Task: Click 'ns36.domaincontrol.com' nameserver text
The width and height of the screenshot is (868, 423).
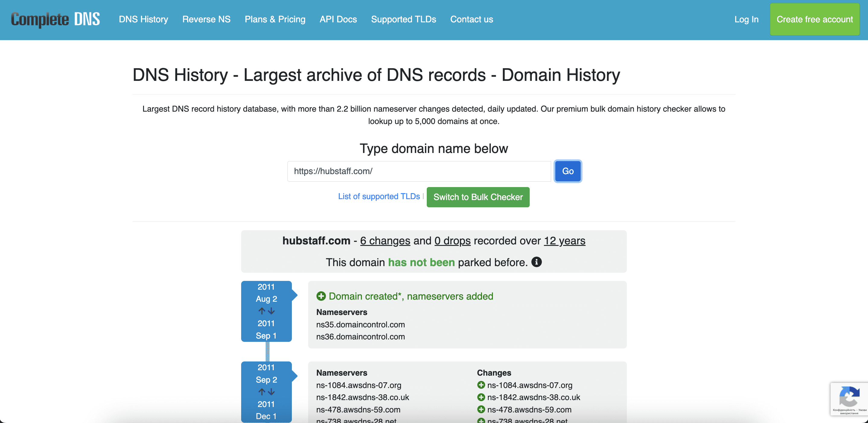Action: tap(360, 337)
